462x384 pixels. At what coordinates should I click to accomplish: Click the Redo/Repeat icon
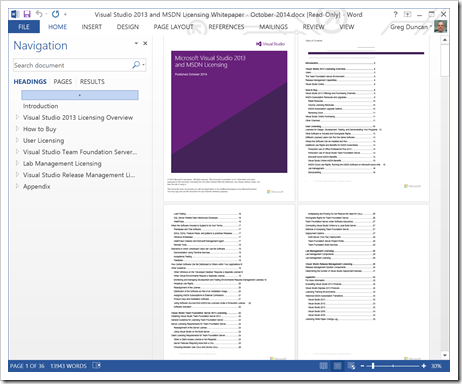pos(55,14)
